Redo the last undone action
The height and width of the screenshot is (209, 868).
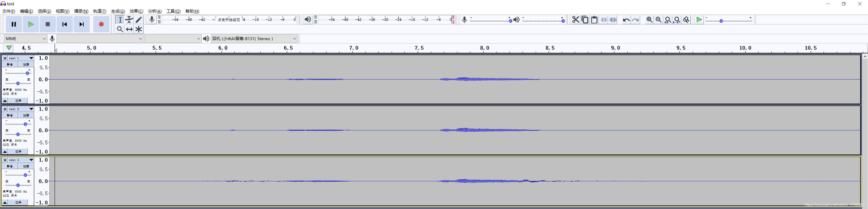pos(635,20)
